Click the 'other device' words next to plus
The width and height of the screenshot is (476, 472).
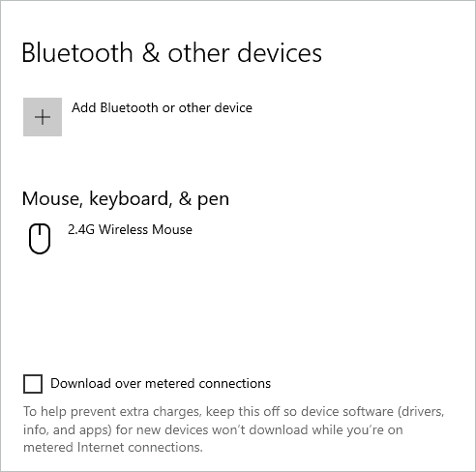216,107
